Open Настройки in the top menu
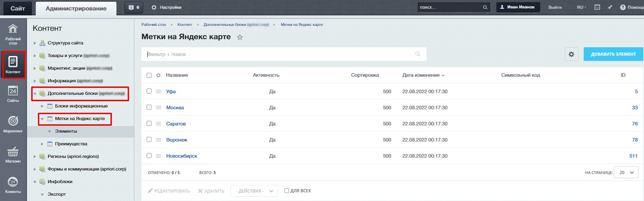The height and width of the screenshot is (201, 644). [167, 7]
